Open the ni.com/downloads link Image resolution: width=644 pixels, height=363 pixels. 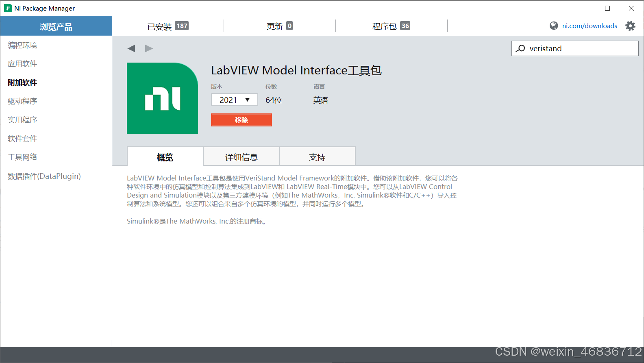click(x=590, y=26)
